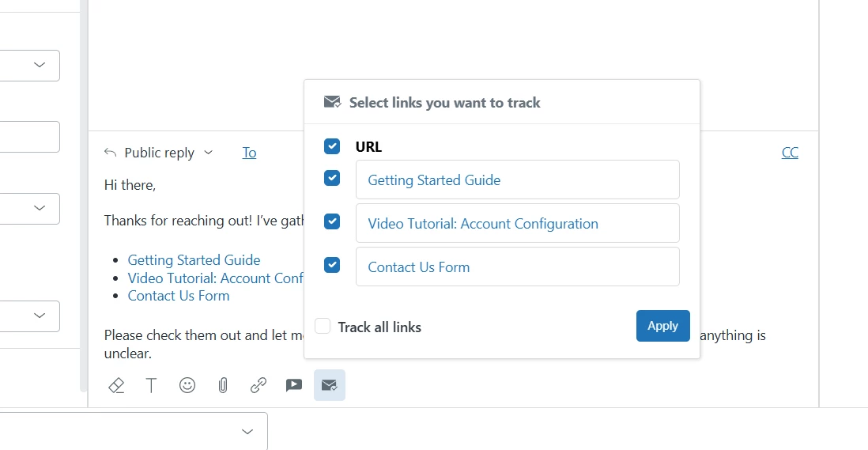Open the Contact Us Form link in reply
This screenshot has width=868, height=450.
click(x=179, y=296)
